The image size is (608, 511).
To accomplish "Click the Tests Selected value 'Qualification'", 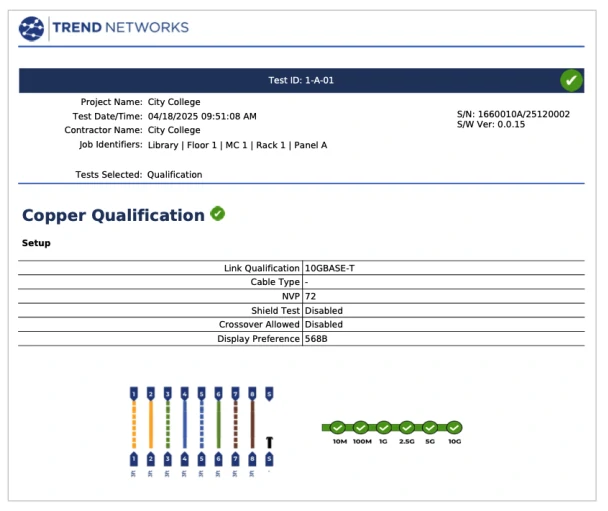I will pyautogui.click(x=175, y=175).
